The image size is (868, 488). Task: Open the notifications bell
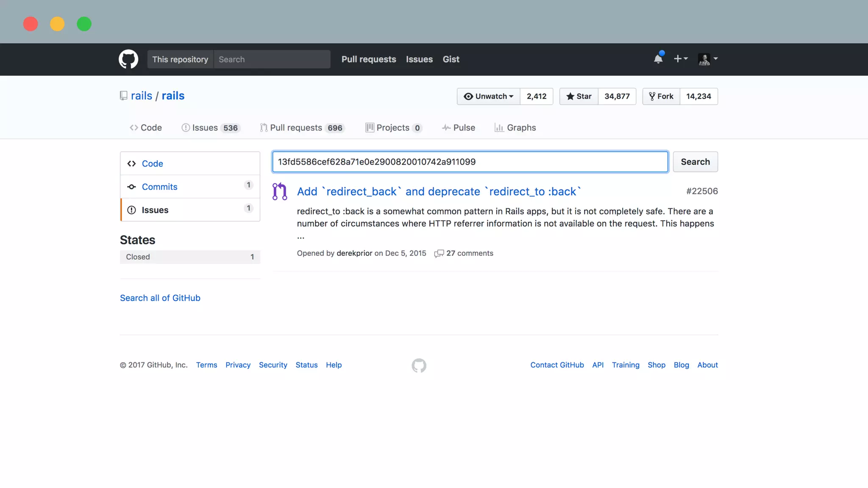658,59
